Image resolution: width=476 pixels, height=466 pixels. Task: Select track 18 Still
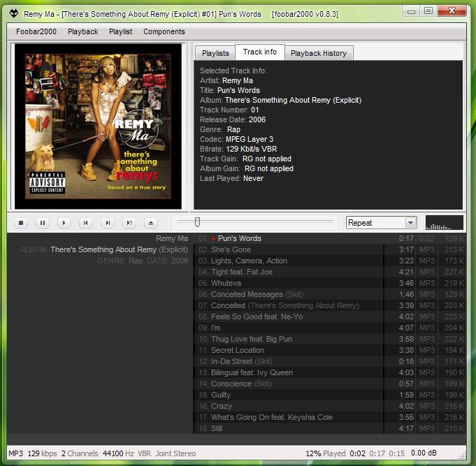click(330, 429)
